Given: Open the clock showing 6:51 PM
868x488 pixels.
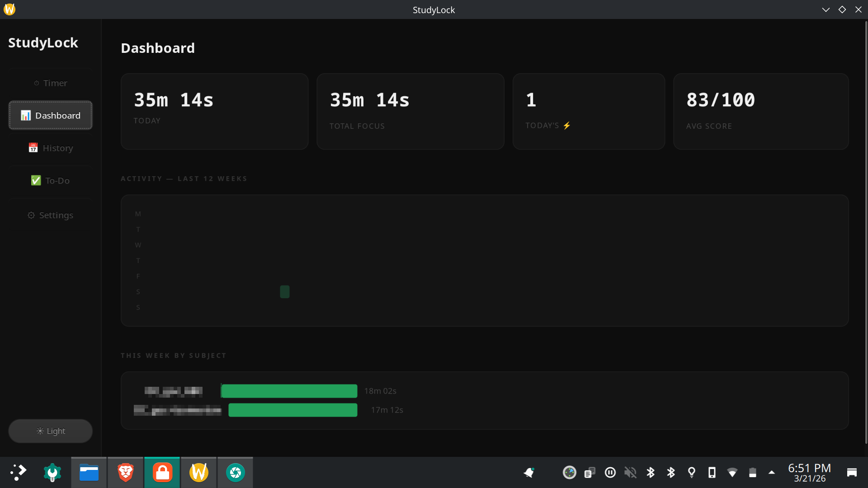Looking at the screenshot, I should 809,473.
